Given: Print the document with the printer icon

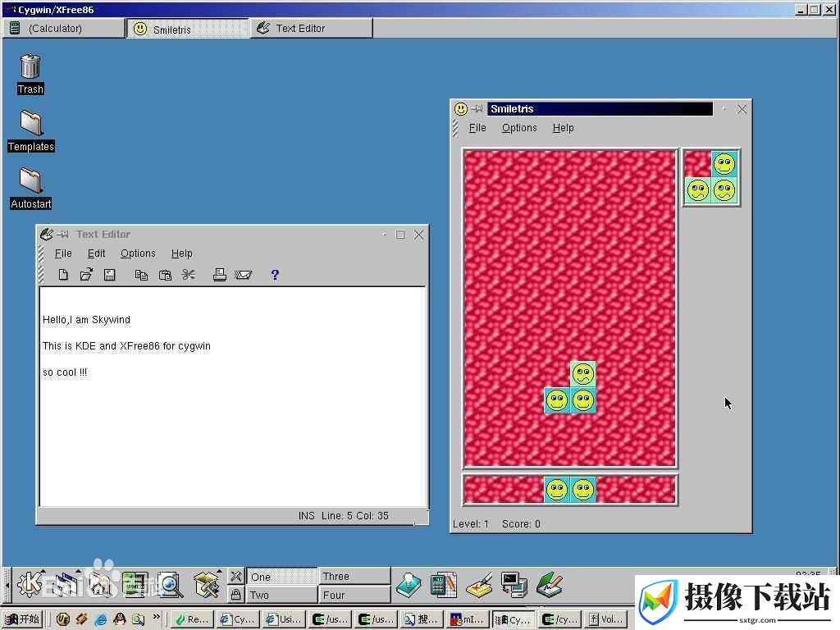Looking at the screenshot, I should click(219, 274).
